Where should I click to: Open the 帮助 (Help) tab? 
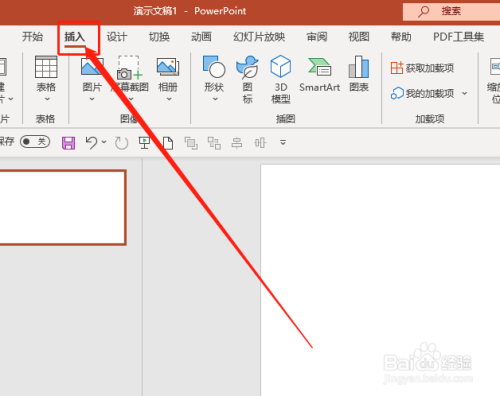(401, 37)
